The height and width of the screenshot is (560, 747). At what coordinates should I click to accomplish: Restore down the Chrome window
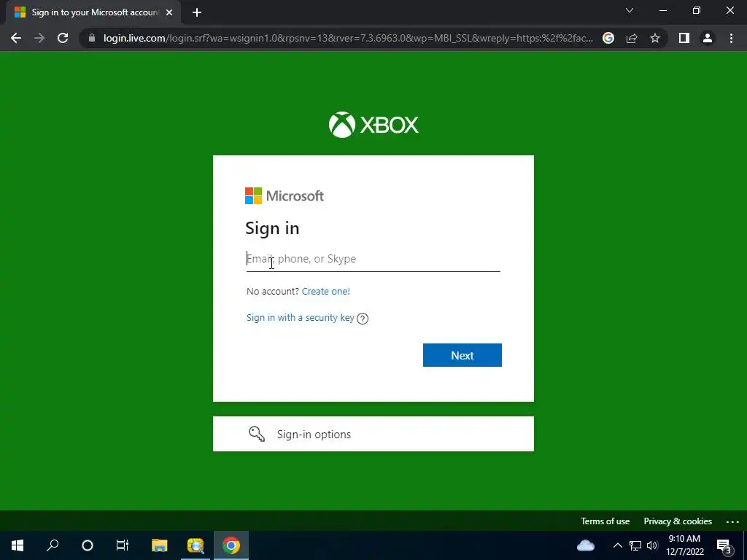[697, 10]
